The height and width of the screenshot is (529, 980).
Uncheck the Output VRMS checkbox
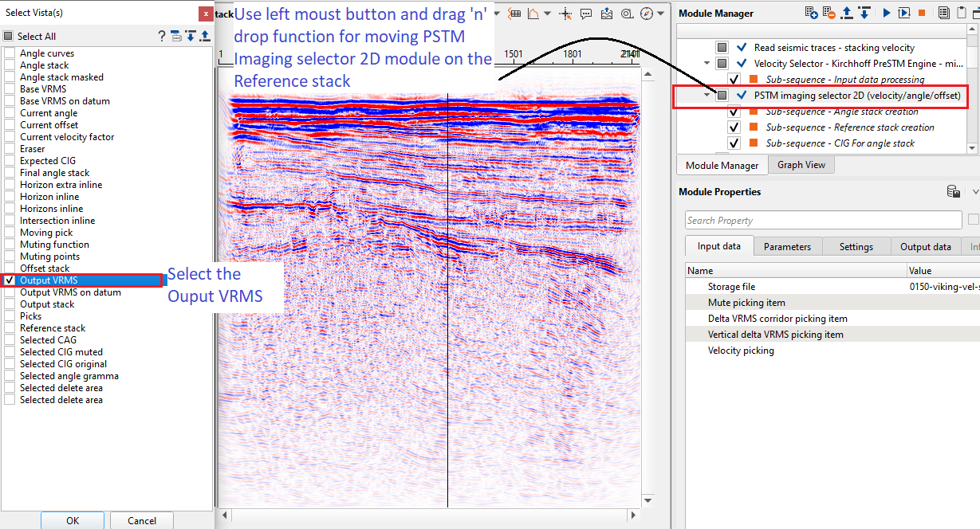tap(10, 280)
